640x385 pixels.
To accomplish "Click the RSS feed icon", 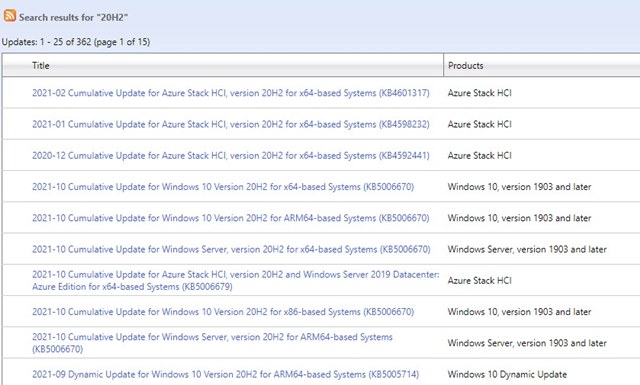I will point(10,16).
